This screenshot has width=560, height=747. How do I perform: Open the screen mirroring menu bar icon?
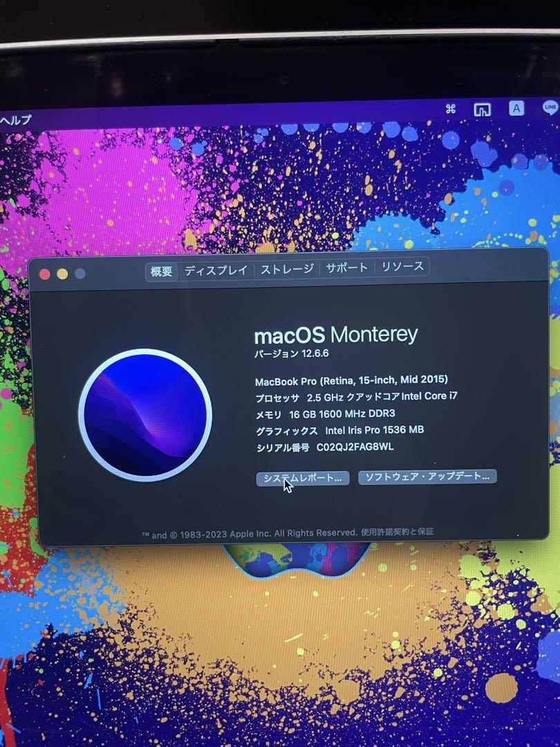(x=483, y=110)
